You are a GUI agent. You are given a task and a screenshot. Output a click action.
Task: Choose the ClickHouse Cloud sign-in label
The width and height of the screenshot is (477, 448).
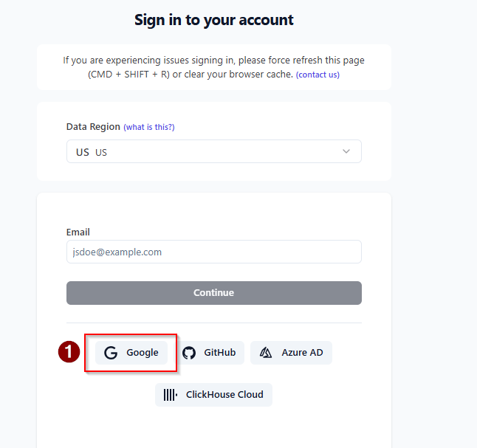pos(224,394)
